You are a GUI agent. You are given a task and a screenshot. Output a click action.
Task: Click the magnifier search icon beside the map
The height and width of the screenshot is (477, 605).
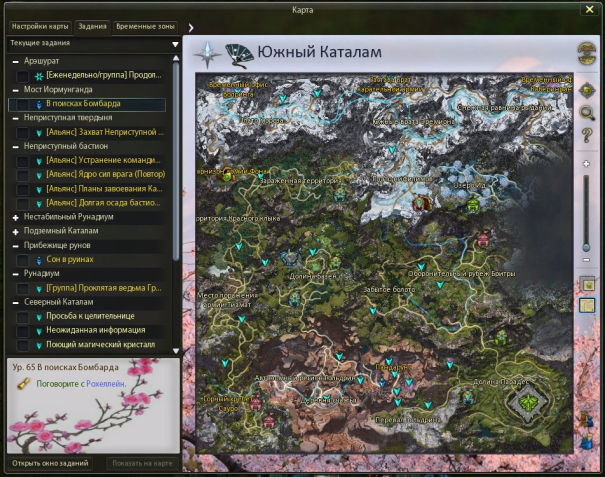coord(588,113)
